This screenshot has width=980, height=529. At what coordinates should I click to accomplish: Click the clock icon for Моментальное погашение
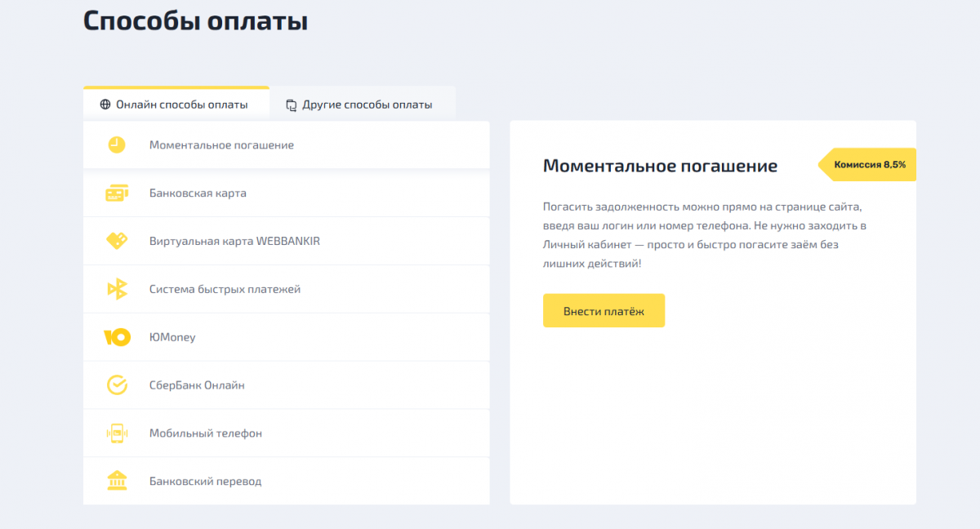(117, 145)
